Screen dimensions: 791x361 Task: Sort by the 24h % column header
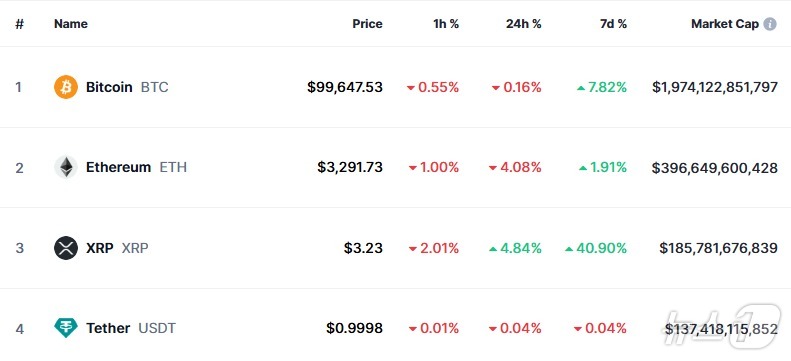point(524,24)
